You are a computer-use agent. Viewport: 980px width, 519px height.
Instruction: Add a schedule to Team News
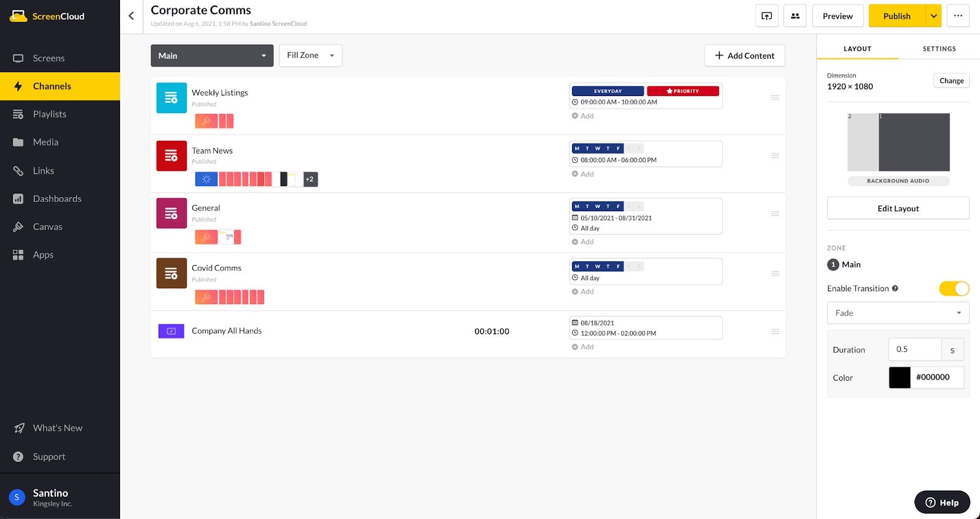582,174
